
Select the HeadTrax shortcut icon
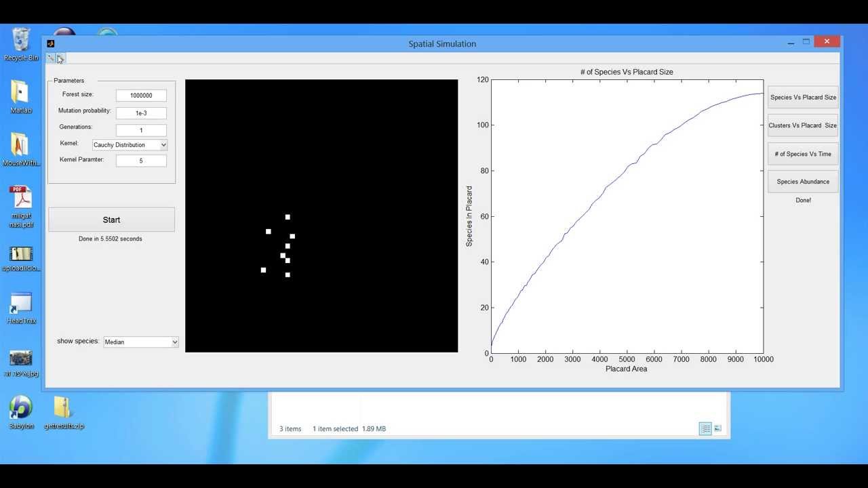click(x=21, y=308)
